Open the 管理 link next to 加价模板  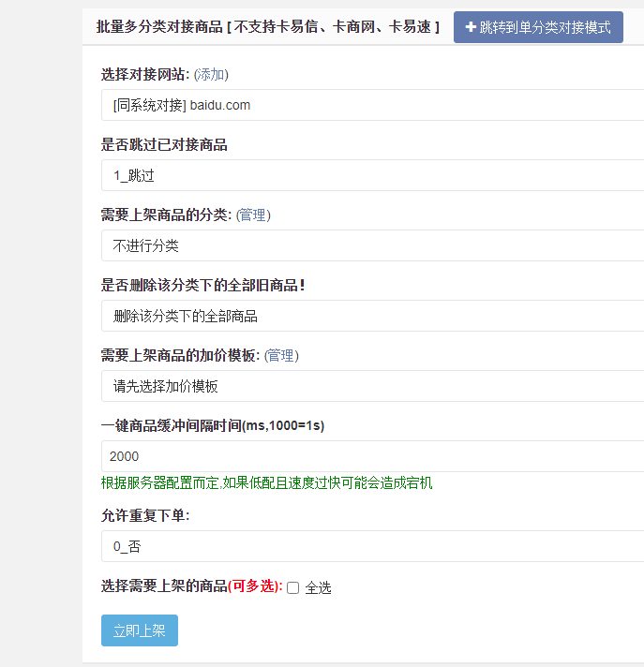(281, 355)
